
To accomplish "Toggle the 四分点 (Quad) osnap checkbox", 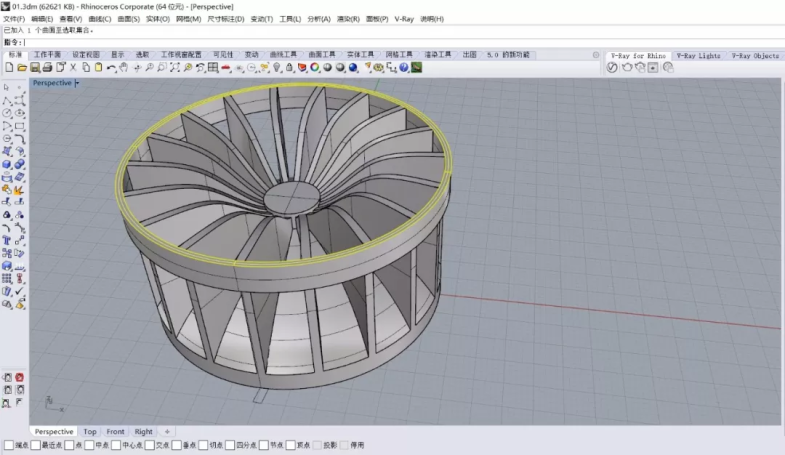I will [230, 445].
